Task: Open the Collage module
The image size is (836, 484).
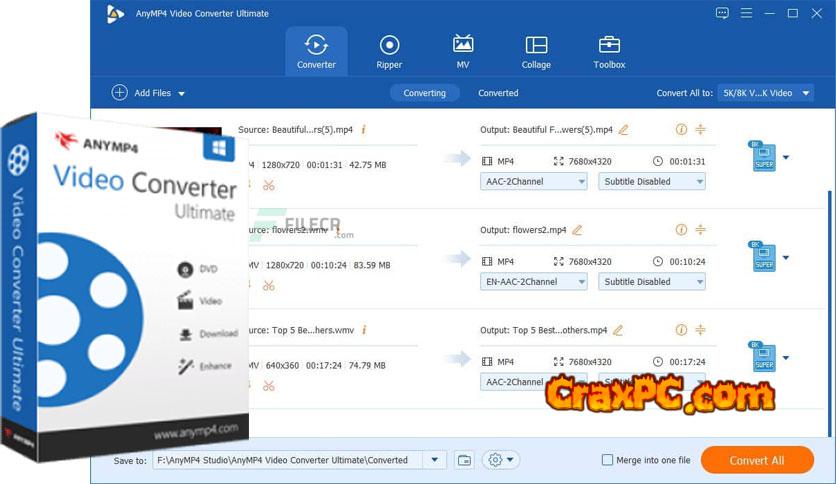Action: (536, 52)
